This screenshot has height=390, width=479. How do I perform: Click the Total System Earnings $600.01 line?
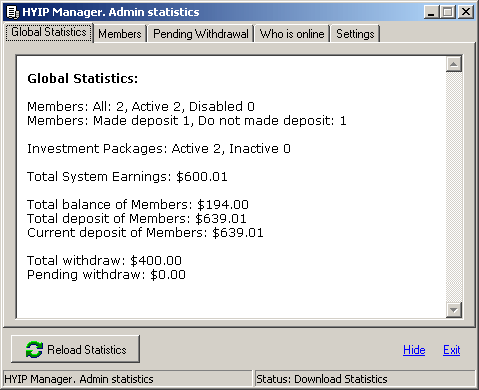(127, 177)
